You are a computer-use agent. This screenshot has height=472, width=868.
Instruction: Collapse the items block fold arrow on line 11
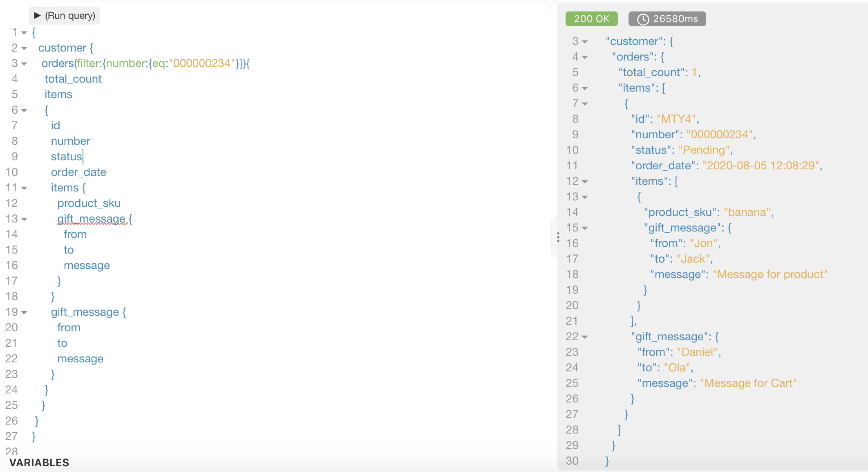[x=24, y=188]
